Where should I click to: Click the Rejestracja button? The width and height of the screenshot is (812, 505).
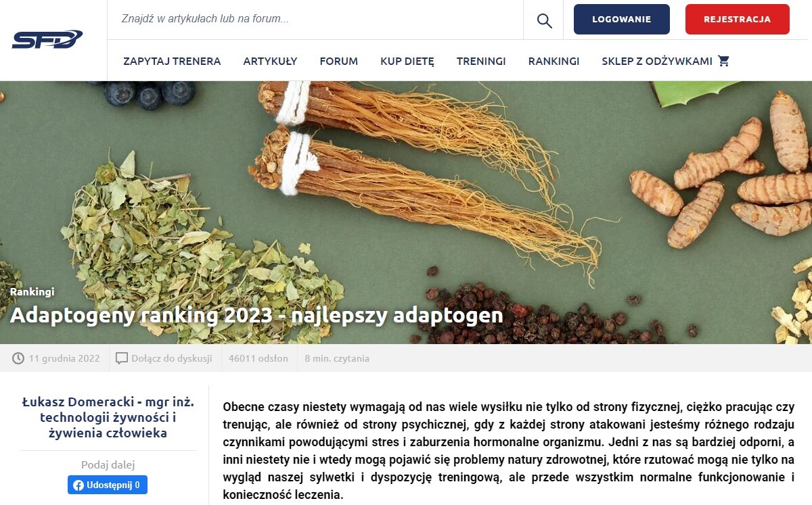coord(737,19)
